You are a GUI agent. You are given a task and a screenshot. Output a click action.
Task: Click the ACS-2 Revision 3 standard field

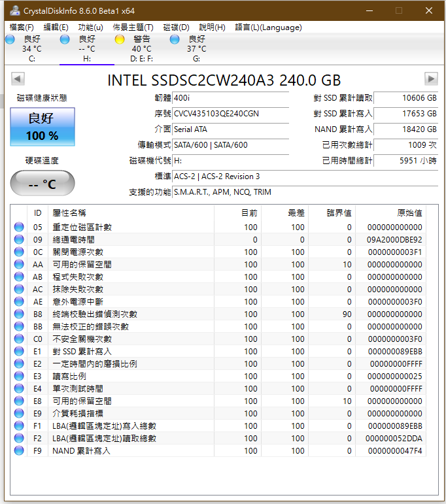click(x=305, y=176)
